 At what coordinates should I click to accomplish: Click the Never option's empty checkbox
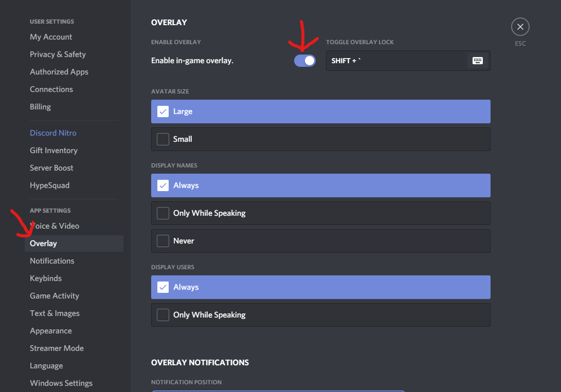pos(163,241)
